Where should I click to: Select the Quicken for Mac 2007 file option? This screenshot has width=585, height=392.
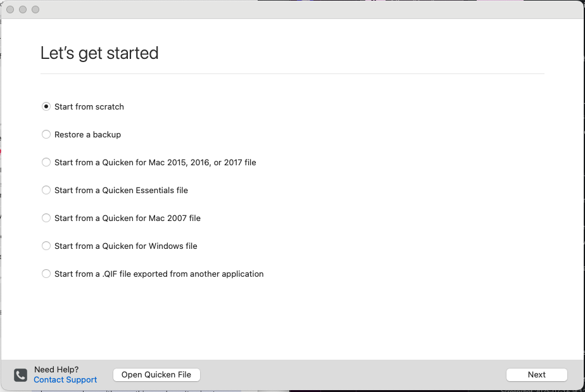[46, 218]
